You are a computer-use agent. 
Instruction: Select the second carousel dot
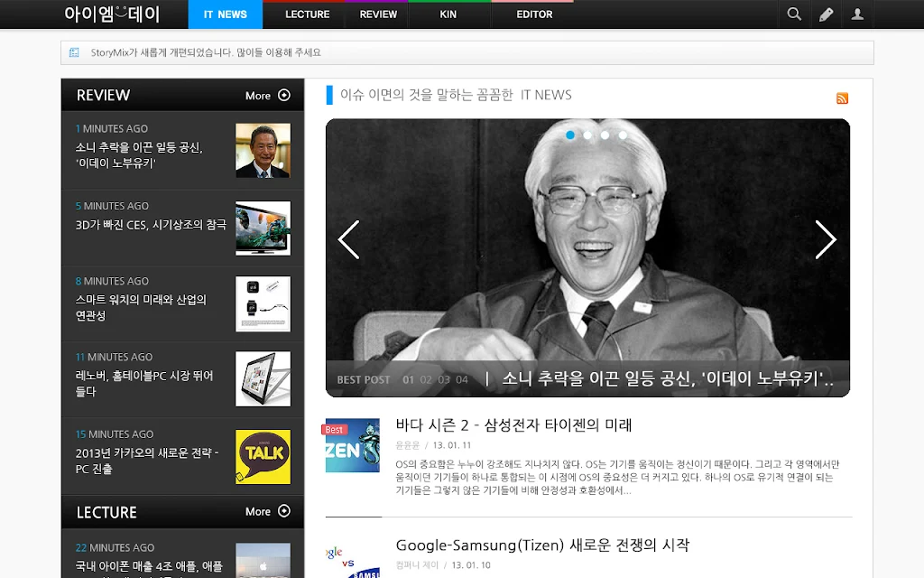coord(587,135)
